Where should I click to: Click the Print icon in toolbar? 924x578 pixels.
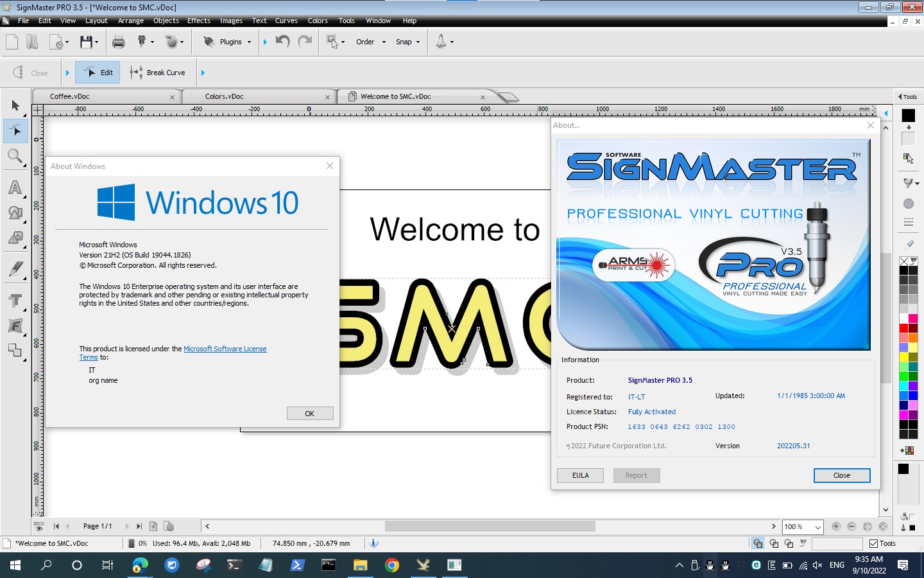point(118,42)
